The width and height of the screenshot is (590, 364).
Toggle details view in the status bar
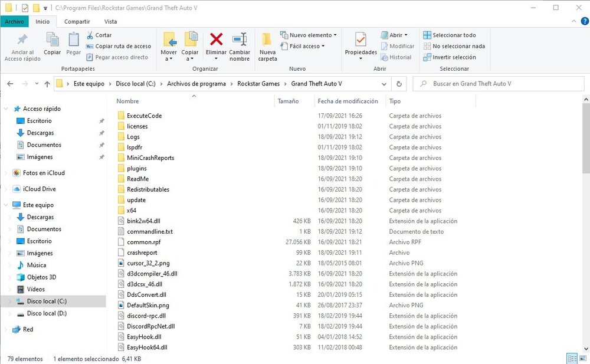tap(571, 358)
